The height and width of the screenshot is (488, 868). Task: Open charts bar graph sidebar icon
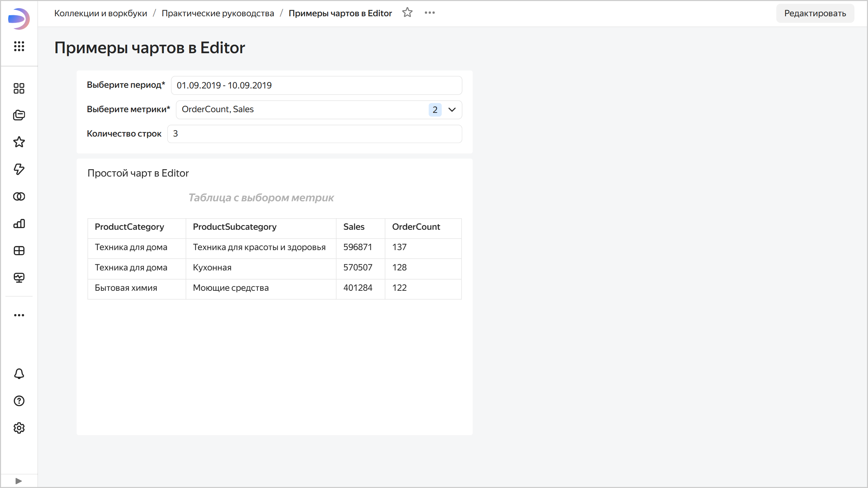(19, 224)
